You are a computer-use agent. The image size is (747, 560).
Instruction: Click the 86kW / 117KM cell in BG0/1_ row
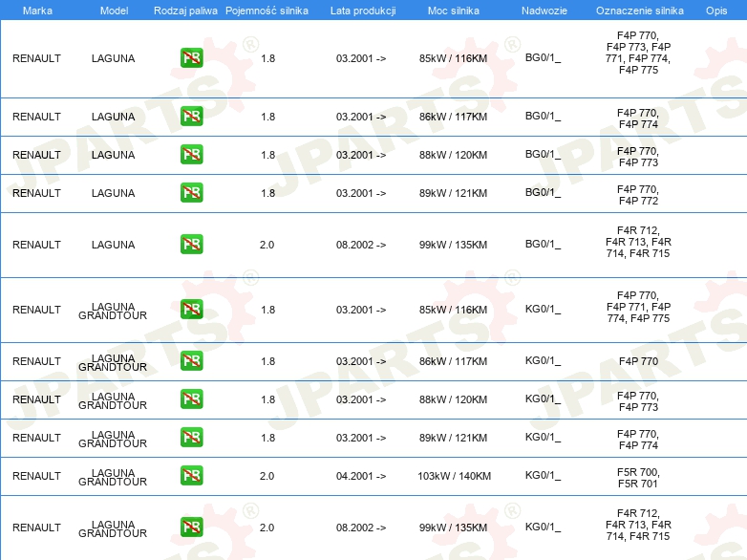(x=453, y=117)
